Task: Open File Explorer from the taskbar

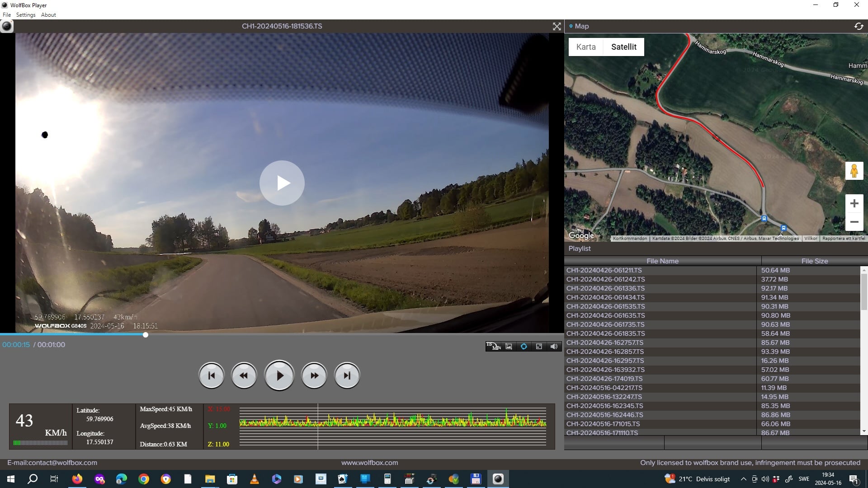Action: (x=210, y=479)
